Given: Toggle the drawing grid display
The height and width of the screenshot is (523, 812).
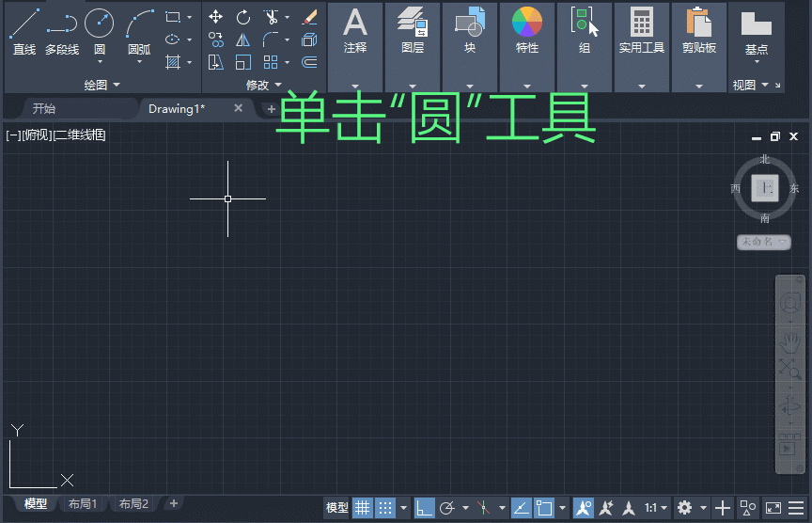Looking at the screenshot, I should click(363, 508).
